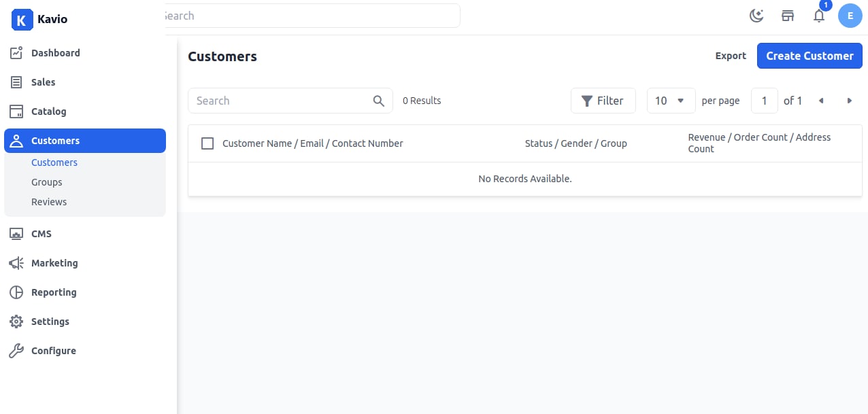This screenshot has height=414, width=868.
Task: Open the Filter panel
Action: (603, 101)
